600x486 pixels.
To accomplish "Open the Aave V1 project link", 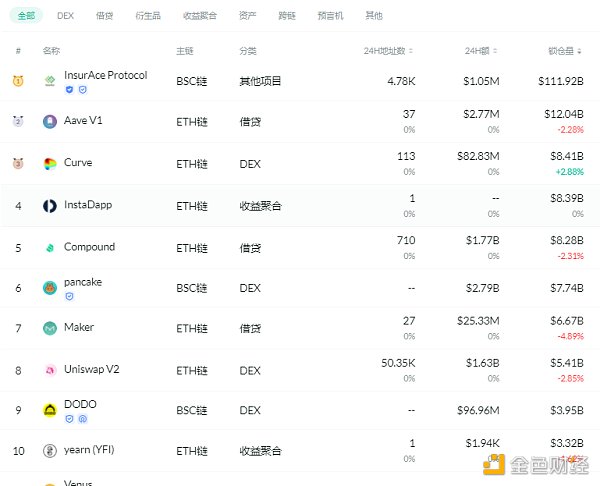I will tap(83, 121).
